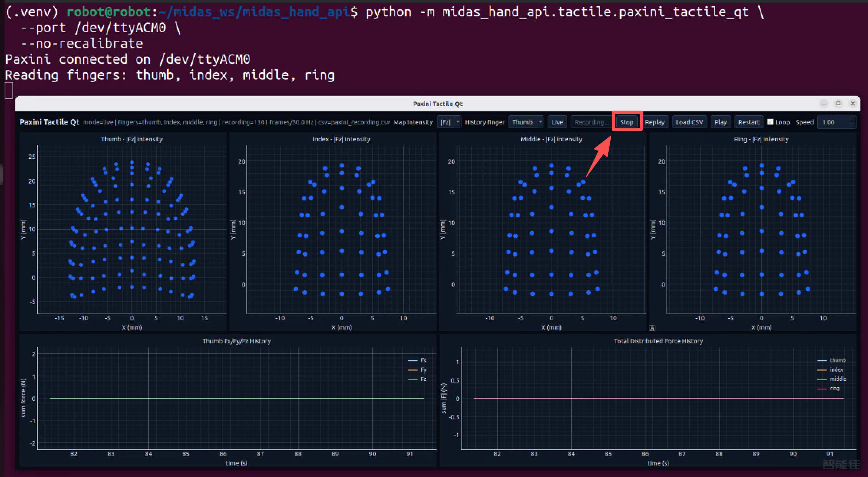The image size is (868, 477).
Task: Maximize the Paxini Tactile Qt window
Action: (838, 103)
